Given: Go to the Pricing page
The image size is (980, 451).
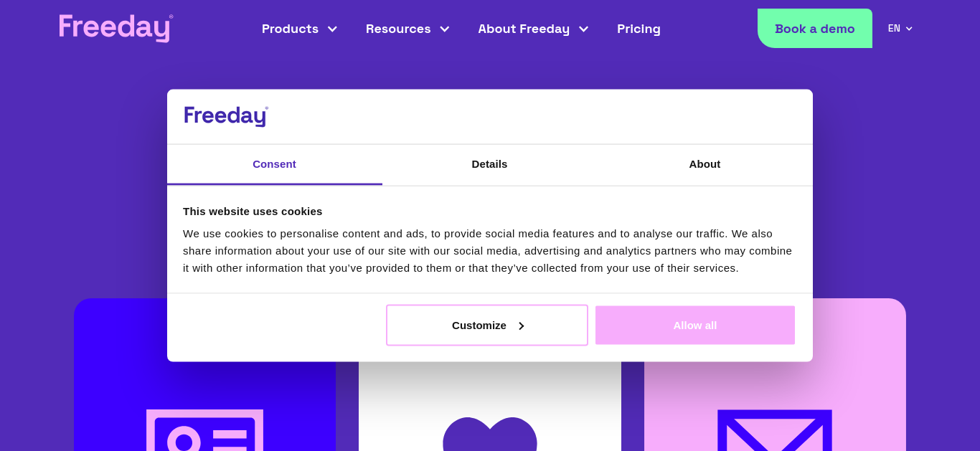Looking at the screenshot, I should (639, 29).
